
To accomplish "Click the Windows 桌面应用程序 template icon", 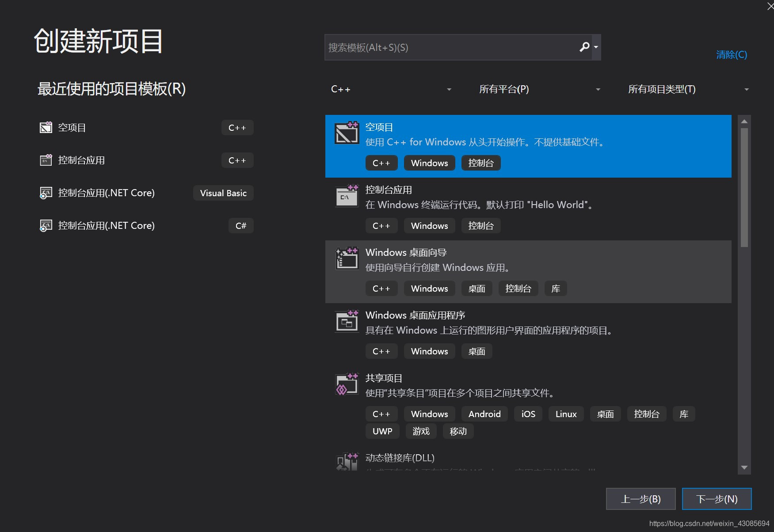I will [347, 321].
